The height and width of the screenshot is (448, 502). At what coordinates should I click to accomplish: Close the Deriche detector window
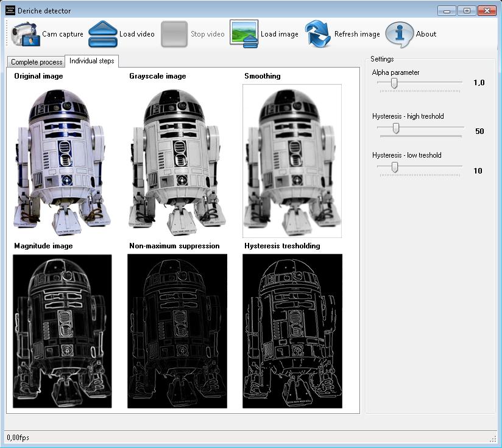487,11
